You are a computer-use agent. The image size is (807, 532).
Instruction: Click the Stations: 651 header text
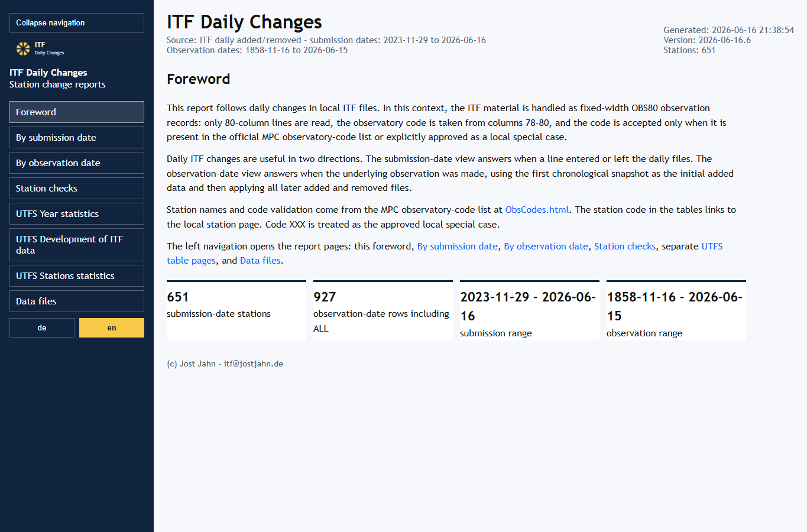point(689,50)
